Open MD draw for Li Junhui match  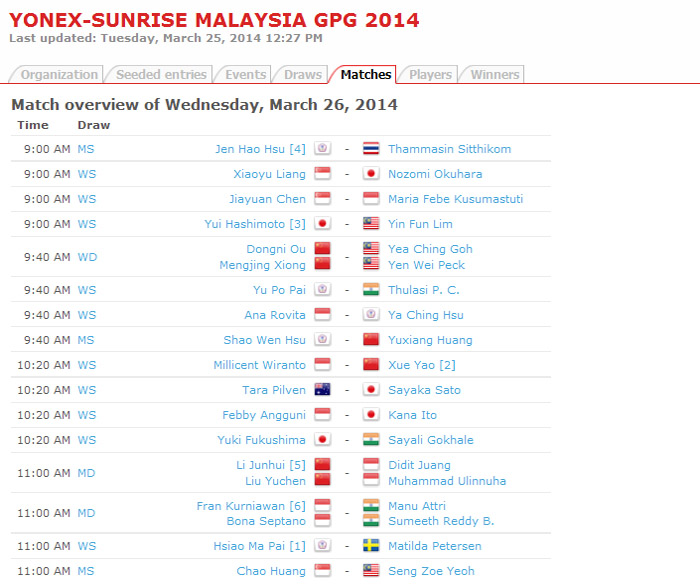[x=86, y=473]
